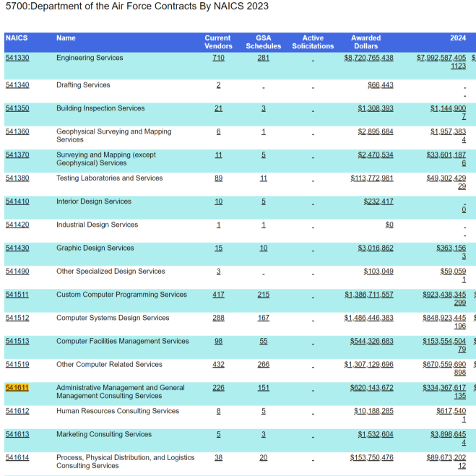Open 2024 amount $33,601,187 link
The width and height of the screenshot is (476, 476).
click(x=446, y=155)
